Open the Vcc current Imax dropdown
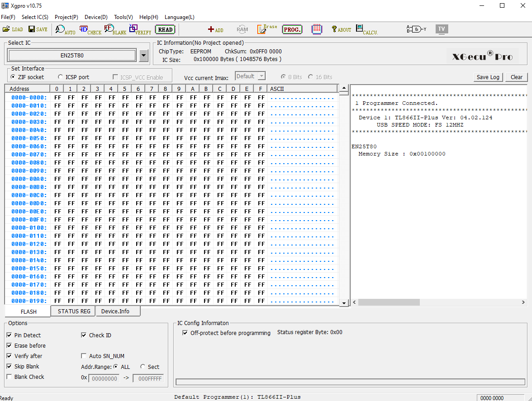Screen dimensions: 532x401 click(x=261, y=76)
